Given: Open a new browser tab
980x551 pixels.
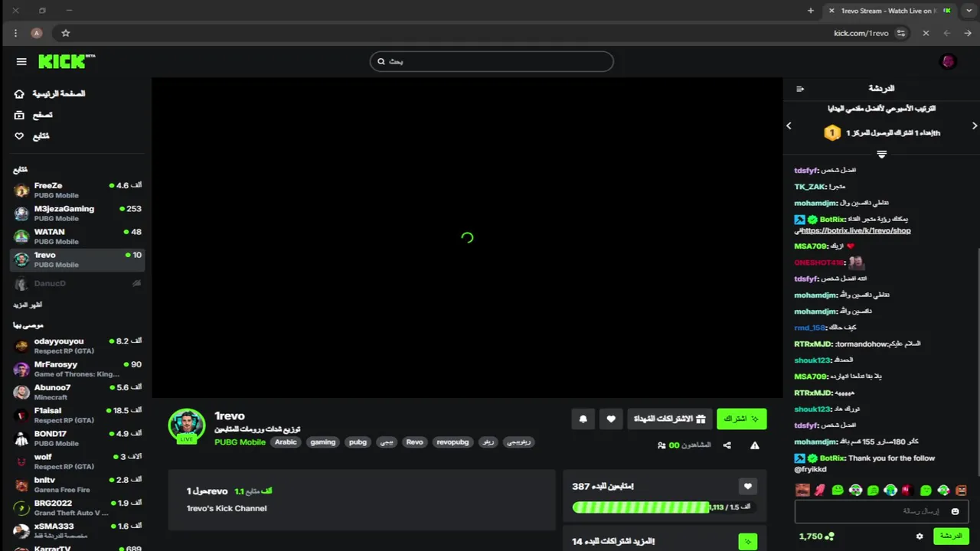Looking at the screenshot, I should [811, 11].
